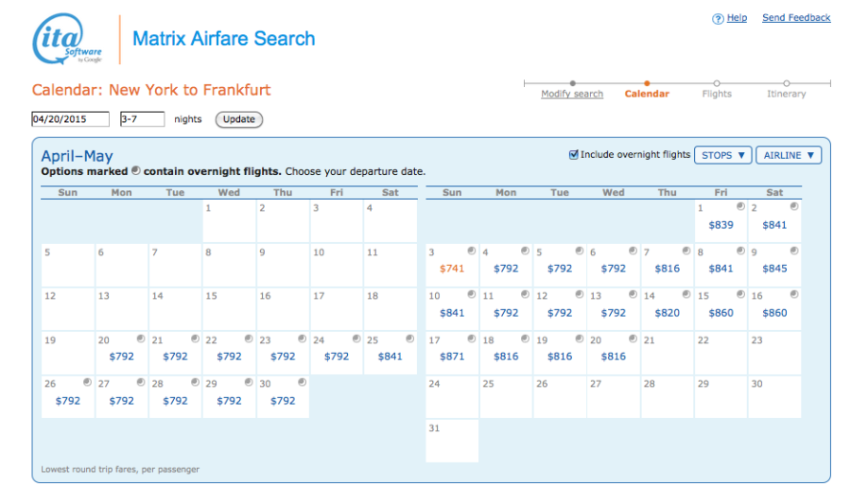Open the Itinerary step
The height and width of the screenshot is (504, 851).
click(787, 94)
